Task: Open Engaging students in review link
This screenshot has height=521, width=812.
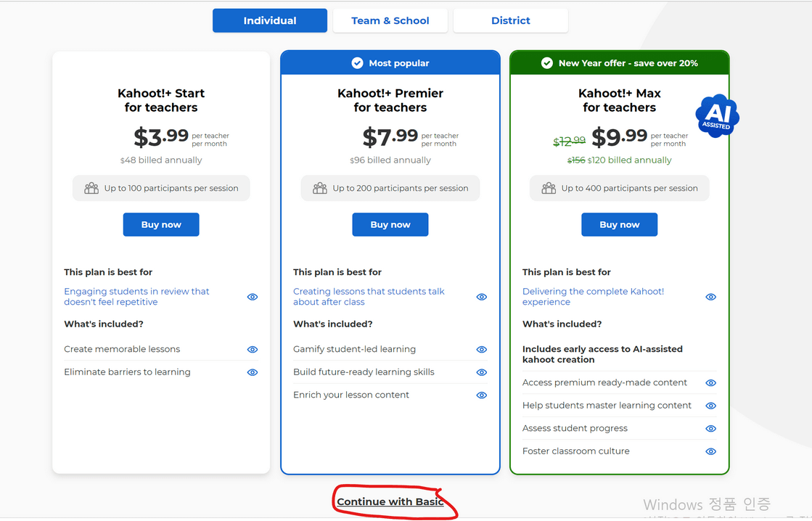Action: coord(136,297)
